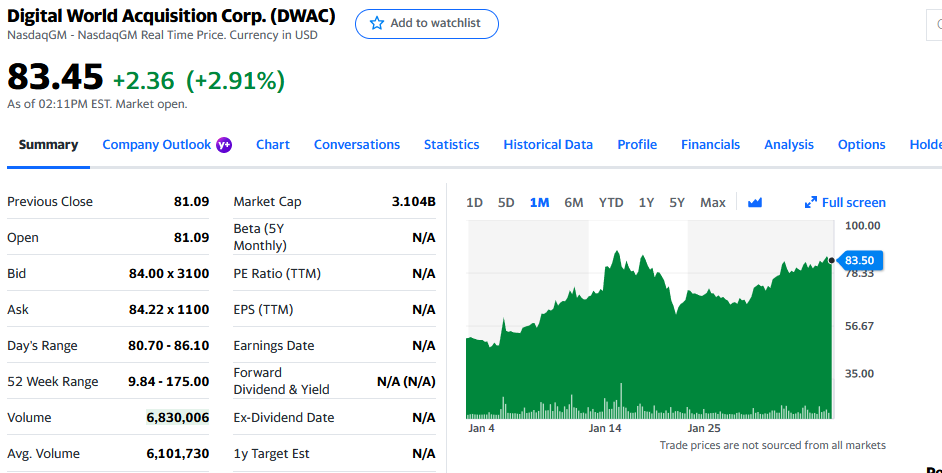The height and width of the screenshot is (473, 942).
Task: Click the Ex-Dividend Date label
Action: (284, 418)
